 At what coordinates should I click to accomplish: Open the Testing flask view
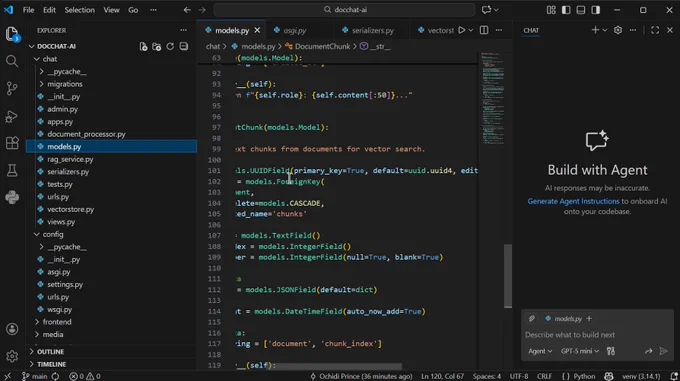pyautogui.click(x=12, y=170)
